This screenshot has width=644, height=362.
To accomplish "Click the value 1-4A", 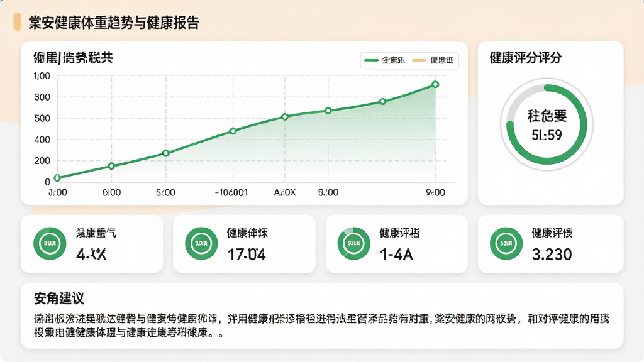I will (x=396, y=255).
